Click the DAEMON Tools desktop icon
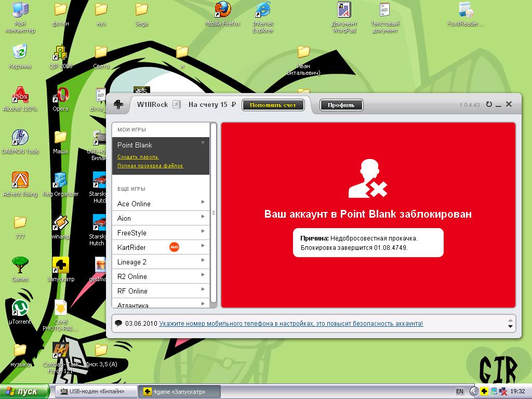532x399 pixels. [20, 139]
